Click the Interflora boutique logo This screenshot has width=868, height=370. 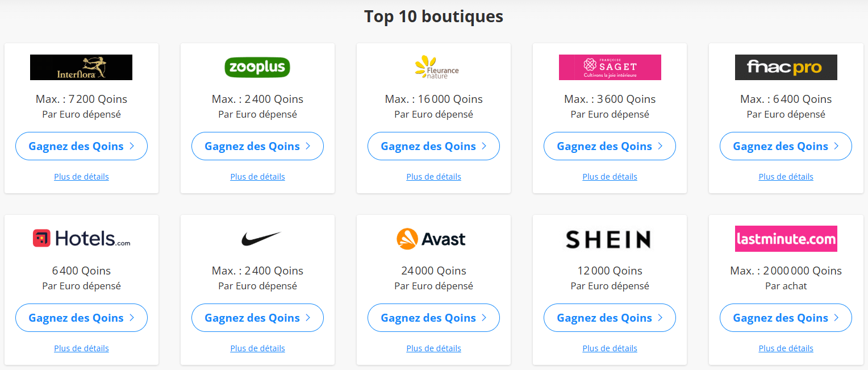(81, 67)
